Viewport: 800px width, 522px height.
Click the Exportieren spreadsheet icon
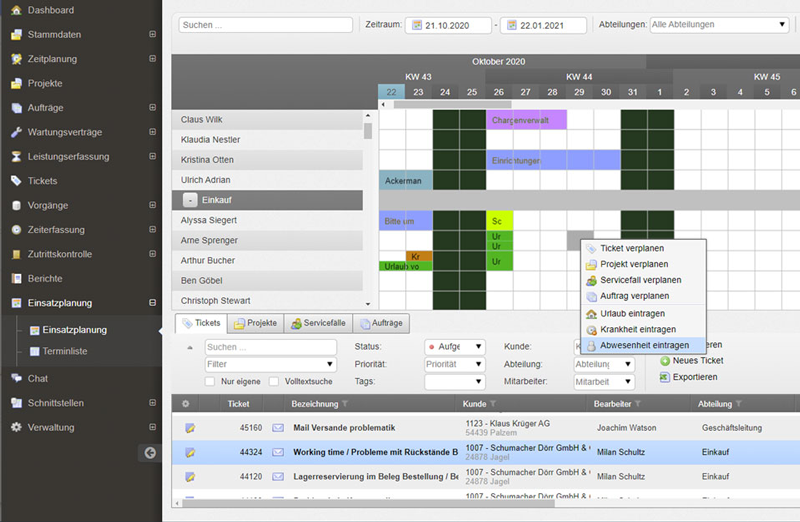click(665, 377)
